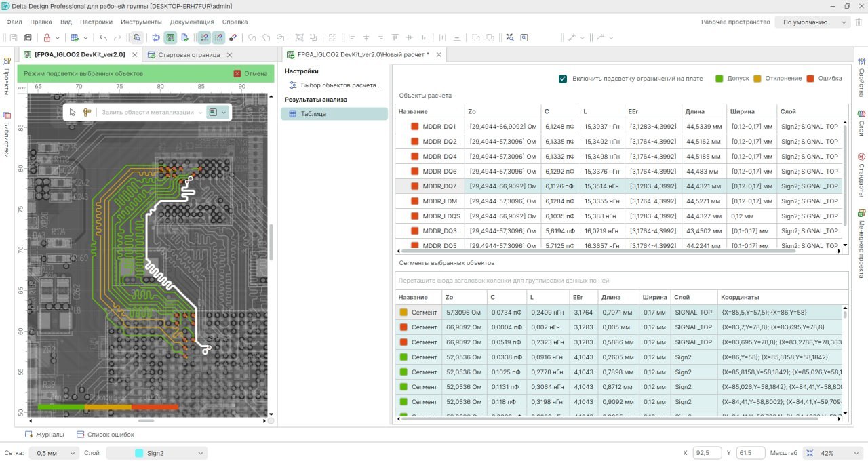Image resolution: width=868 pixels, height=461 pixels.
Task: Click the search magnifier toolbar icon
Action: (136, 38)
